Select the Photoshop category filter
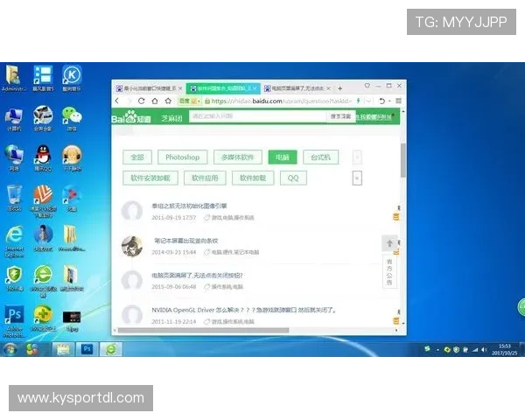Viewport: 525px width, 420px height. tap(183, 157)
